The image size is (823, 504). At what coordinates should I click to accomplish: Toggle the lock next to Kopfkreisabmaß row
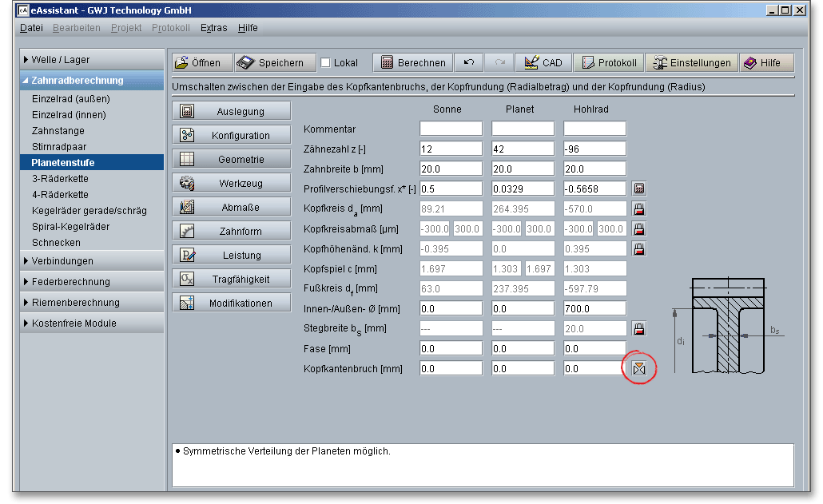639,228
